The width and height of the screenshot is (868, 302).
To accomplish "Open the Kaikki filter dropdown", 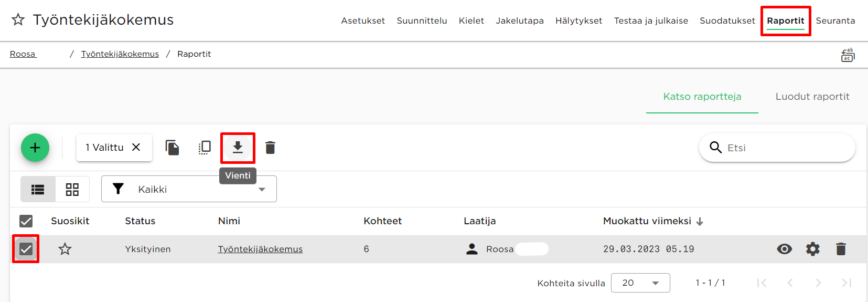I will (x=189, y=189).
